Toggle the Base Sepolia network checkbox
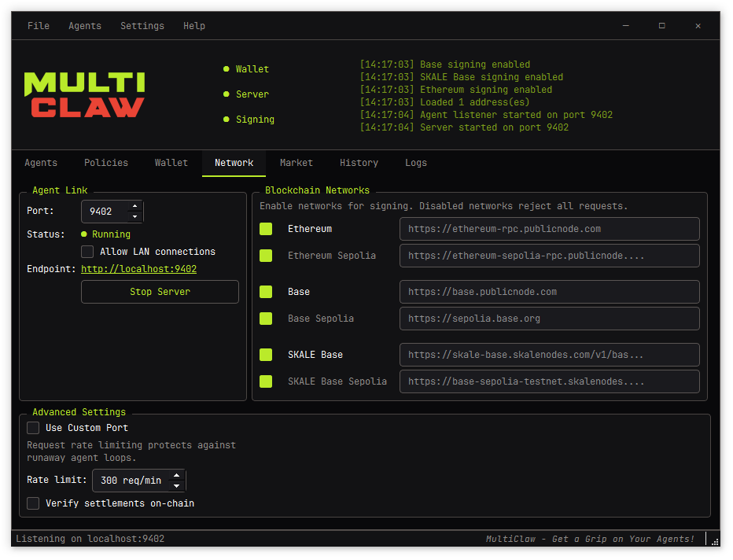733x560 pixels. click(266, 319)
